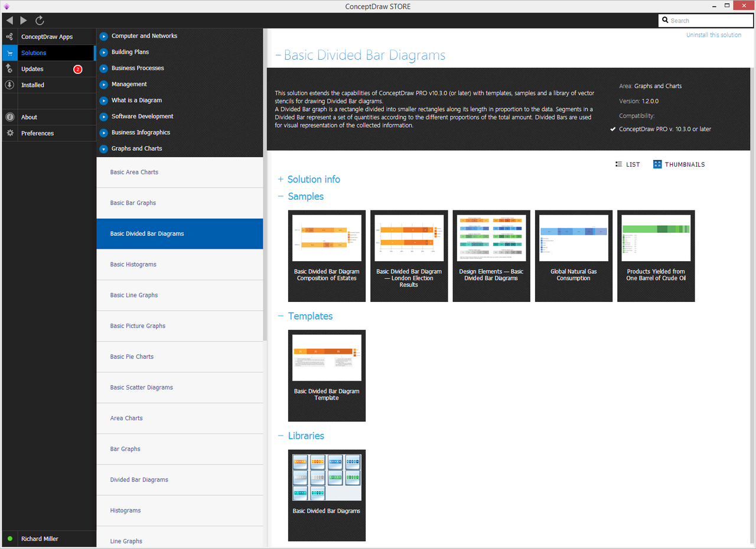Expand Computer and Networks category
This screenshot has width=756, height=549.
[x=104, y=36]
